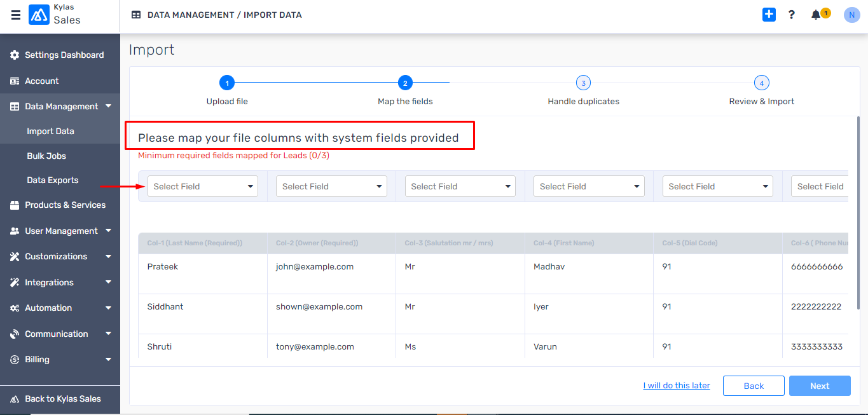Open Select Field dropdown for Col-2 Owner
This screenshot has width=868, height=415.
pyautogui.click(x=331, y=186)
